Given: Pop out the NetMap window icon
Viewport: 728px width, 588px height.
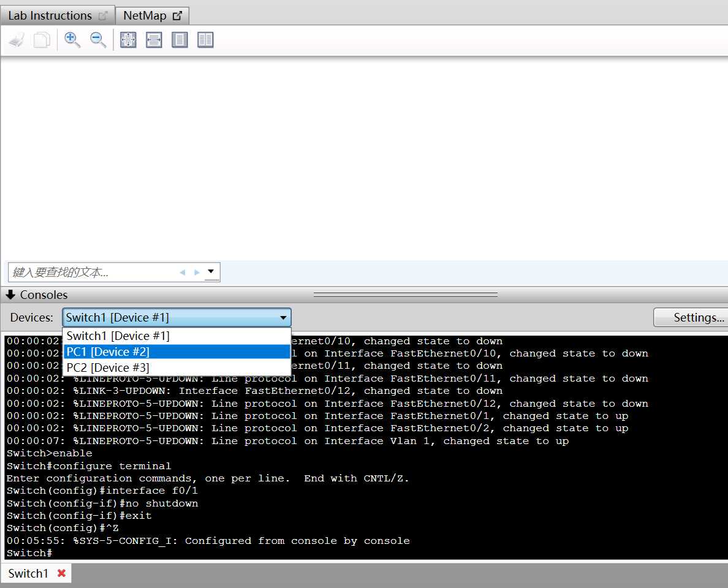Looking at the screenshot, I should 177,16.
